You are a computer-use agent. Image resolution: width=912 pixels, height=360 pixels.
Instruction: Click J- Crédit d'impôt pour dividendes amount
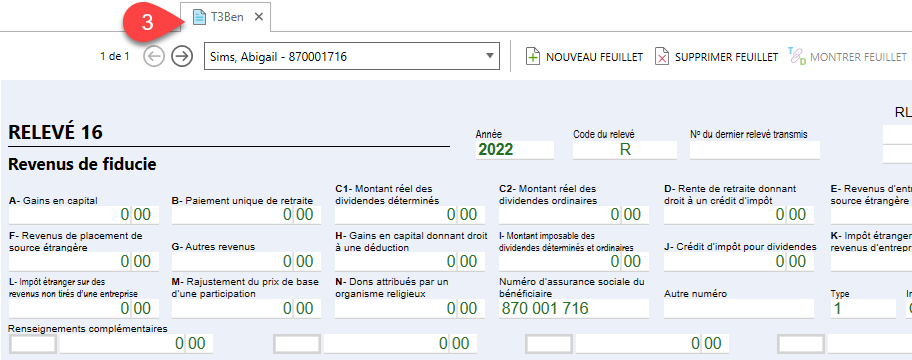[739, 262]
